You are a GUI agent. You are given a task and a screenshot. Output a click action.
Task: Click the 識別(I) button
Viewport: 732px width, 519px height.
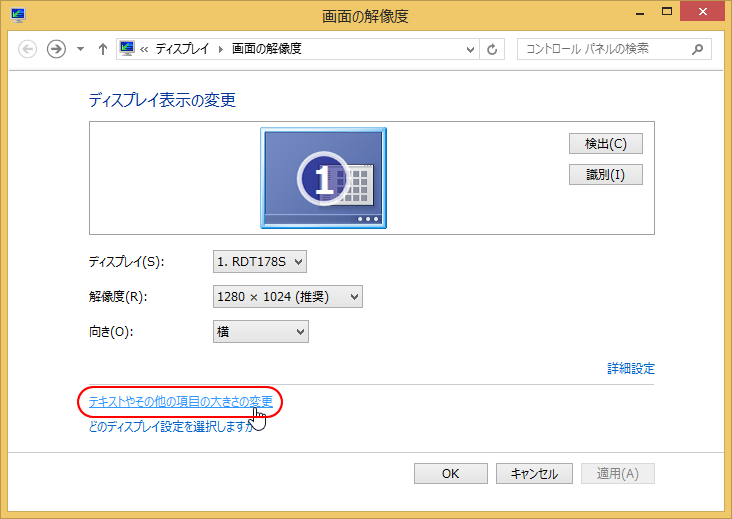click(x=605, y=175)
